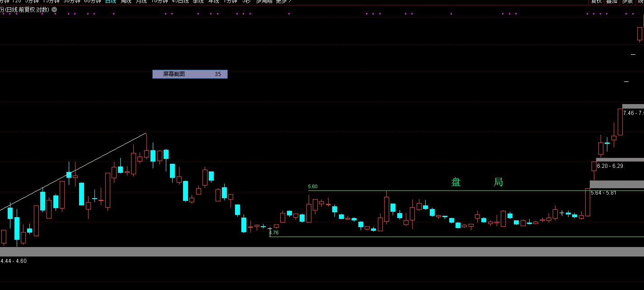Select the highlighted 日线 daily tab
Screen dimensions: 644x290
pos(111,1)
